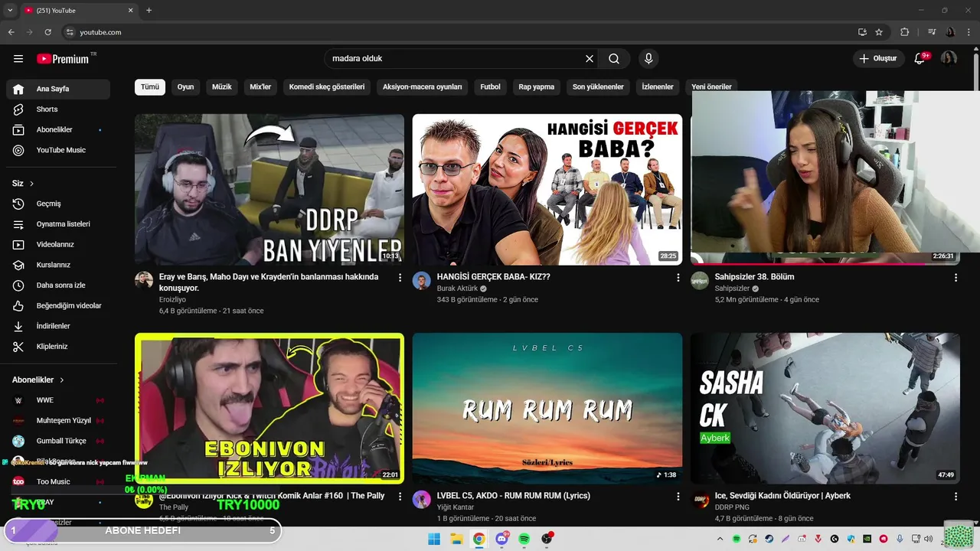Select Komedi skeç gösterileri chip
The width and height of the screenshot is (980, 551).
(x=327, y=87)
